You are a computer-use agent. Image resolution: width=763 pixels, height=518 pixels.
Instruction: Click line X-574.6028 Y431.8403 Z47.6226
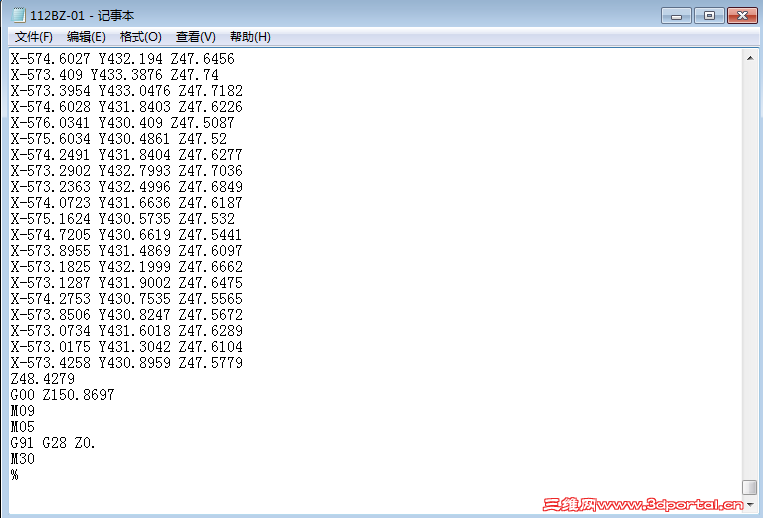127,107
